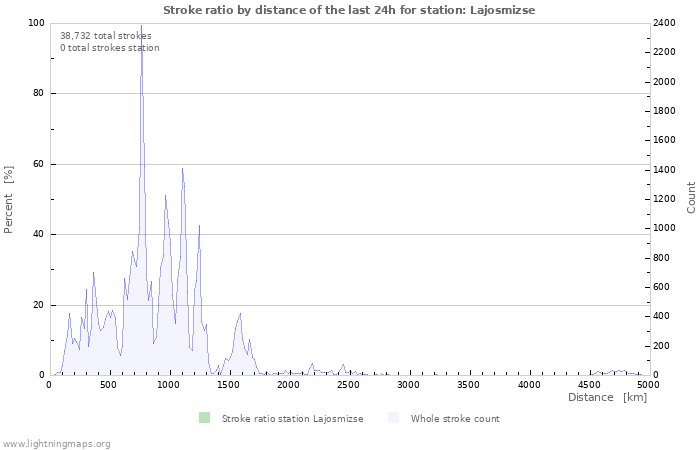Click the 400 count axis value
This screenshot has width=700, height=450.
[661, 316]
